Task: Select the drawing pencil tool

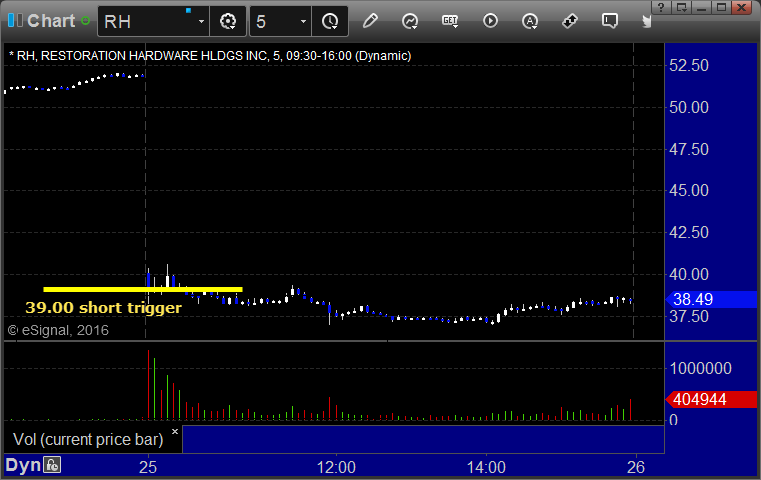Action: pos(370,21)
